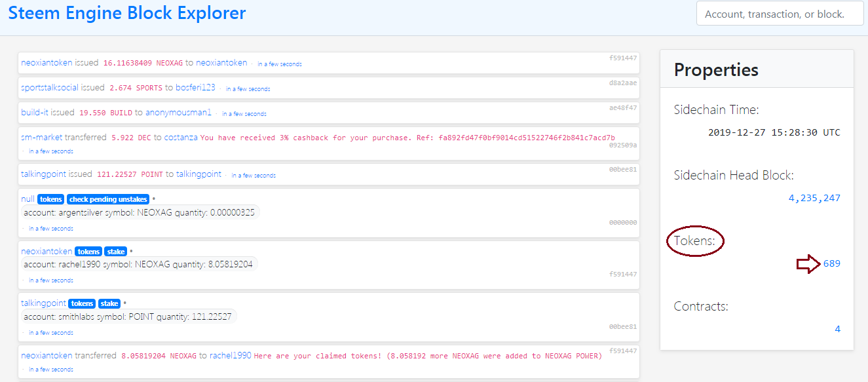Open the tokens count 689 link
Viewport: 868px width, 382px height.
click(x=832, y=263)
